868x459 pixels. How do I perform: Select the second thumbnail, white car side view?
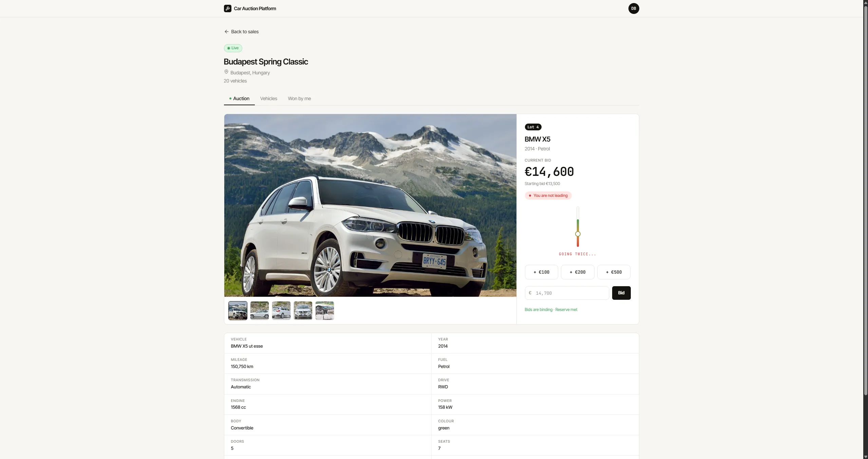[259, 311]
